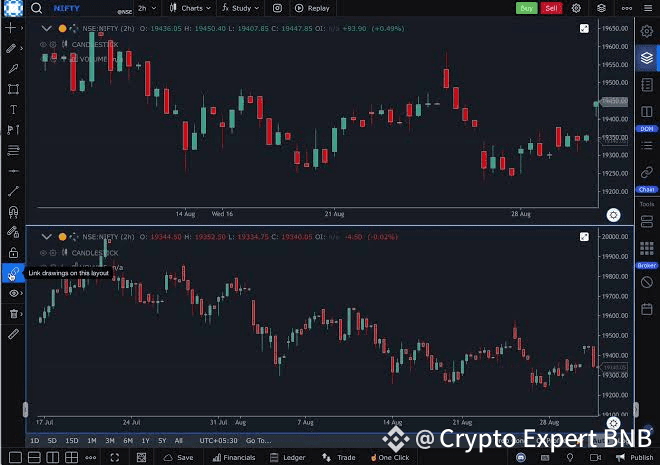Toggle lock all drawings padlock
The image size is (660, 465).
pos(13,252)
